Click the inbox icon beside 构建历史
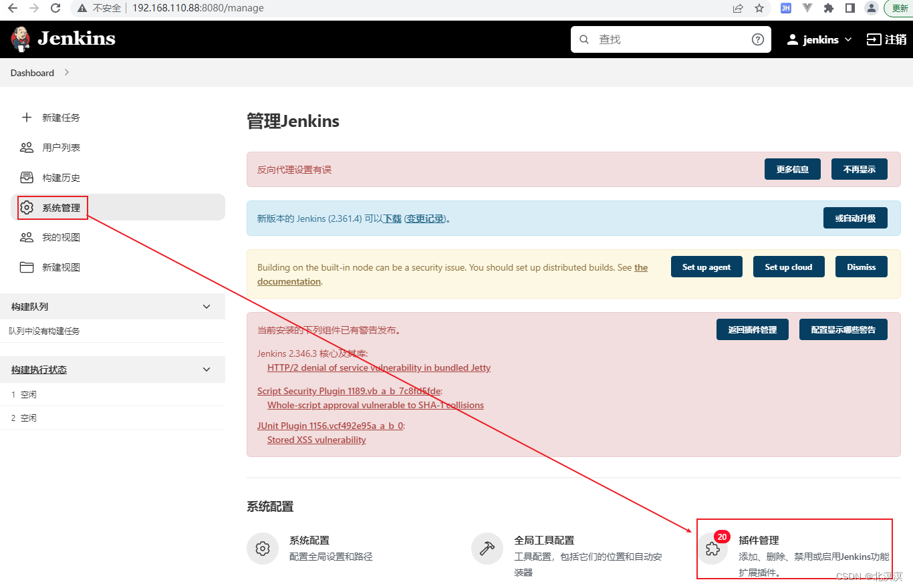Screen dimensions: 913x588 pyautogui.click(x=27, y=177)
